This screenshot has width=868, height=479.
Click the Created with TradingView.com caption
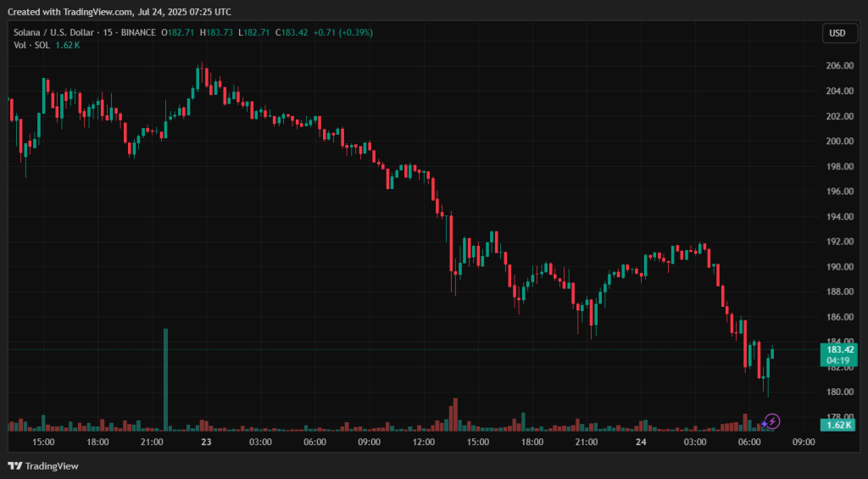(119, 11)
